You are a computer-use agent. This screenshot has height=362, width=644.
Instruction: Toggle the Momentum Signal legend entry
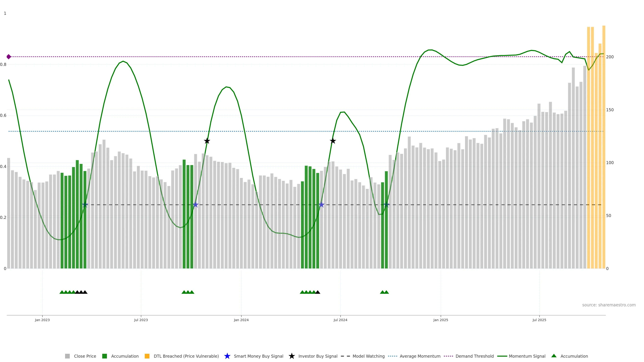[x=527, y=356]
